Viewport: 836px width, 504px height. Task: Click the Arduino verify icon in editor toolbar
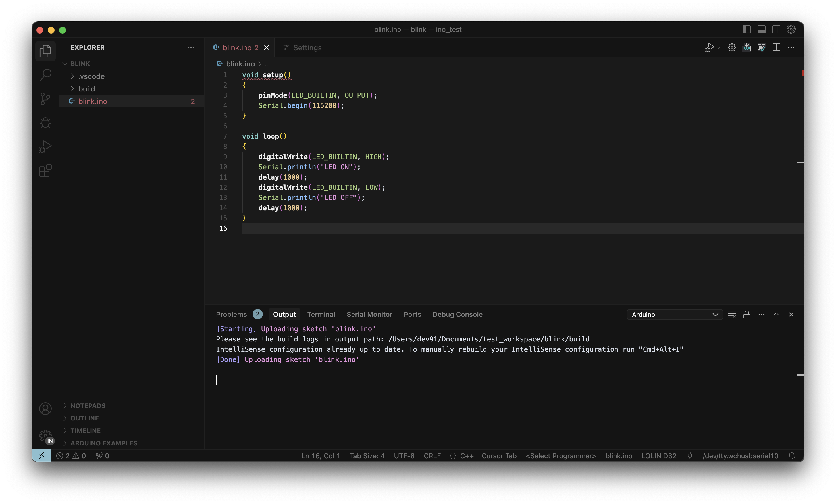tap(761, 47)
